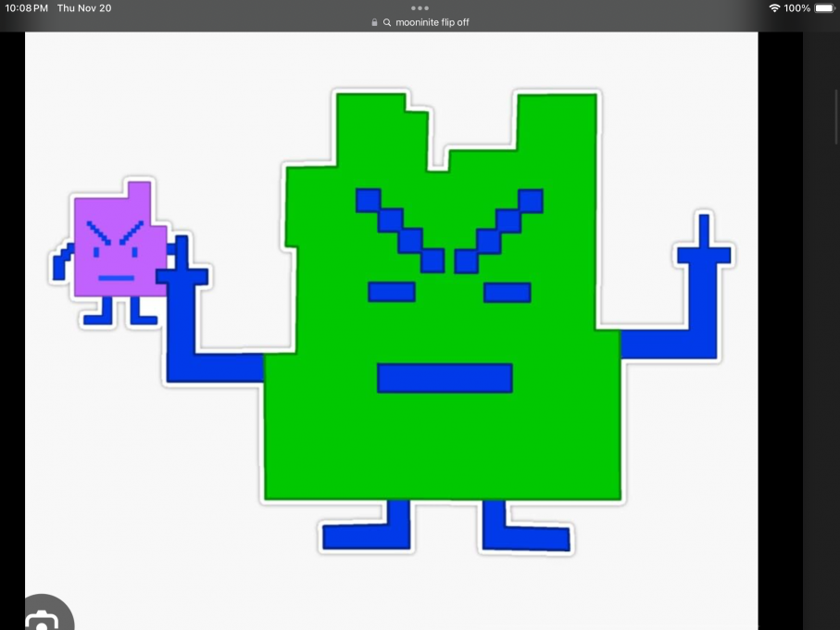Click the padlock icon in address bar
The height and width of the screenshot is (630, 840).
374,22
